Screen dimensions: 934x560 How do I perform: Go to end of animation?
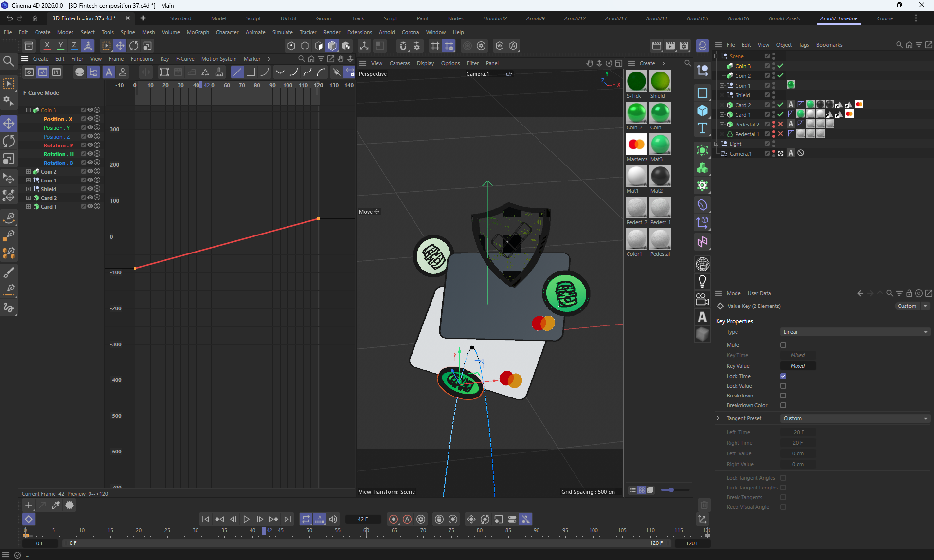[x=287, y=519]
